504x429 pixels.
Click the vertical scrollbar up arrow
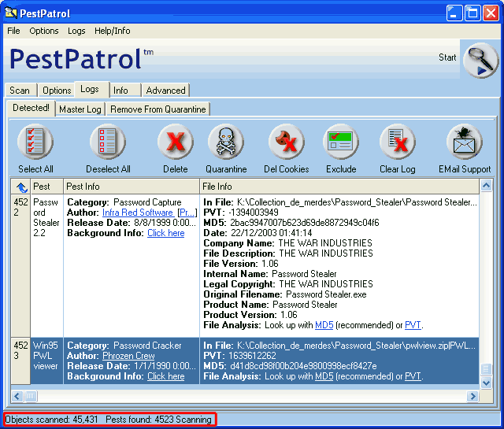click(x=486, y=186)
